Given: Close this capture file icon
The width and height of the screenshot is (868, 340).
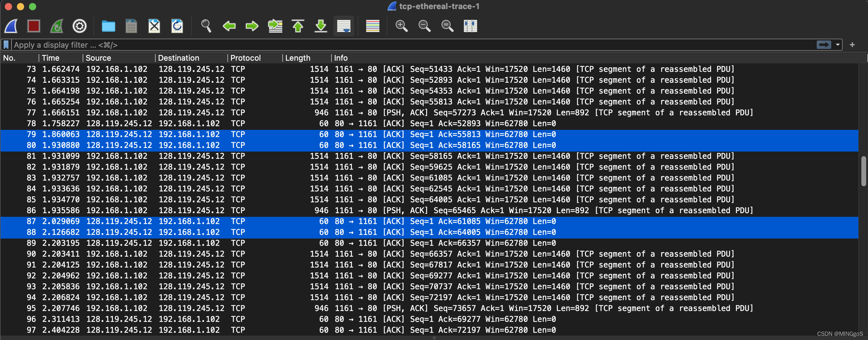Looking at the screenshot, I should click(154, 26).
